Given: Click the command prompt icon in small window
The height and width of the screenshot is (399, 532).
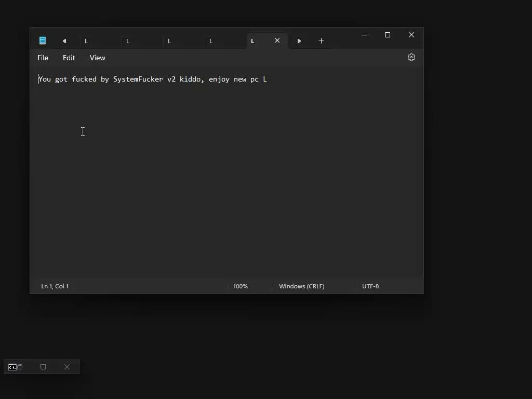Looking at the screenshot, I should (12, 367).
